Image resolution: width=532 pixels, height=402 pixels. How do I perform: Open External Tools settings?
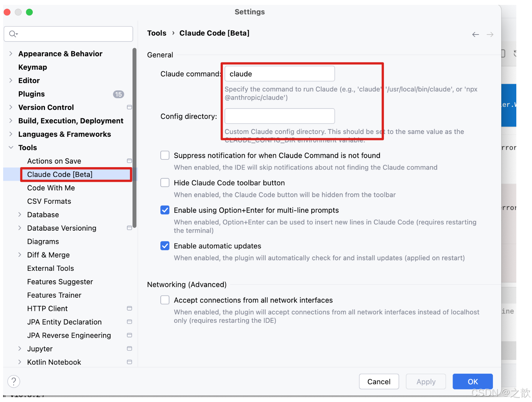[51, 268]
